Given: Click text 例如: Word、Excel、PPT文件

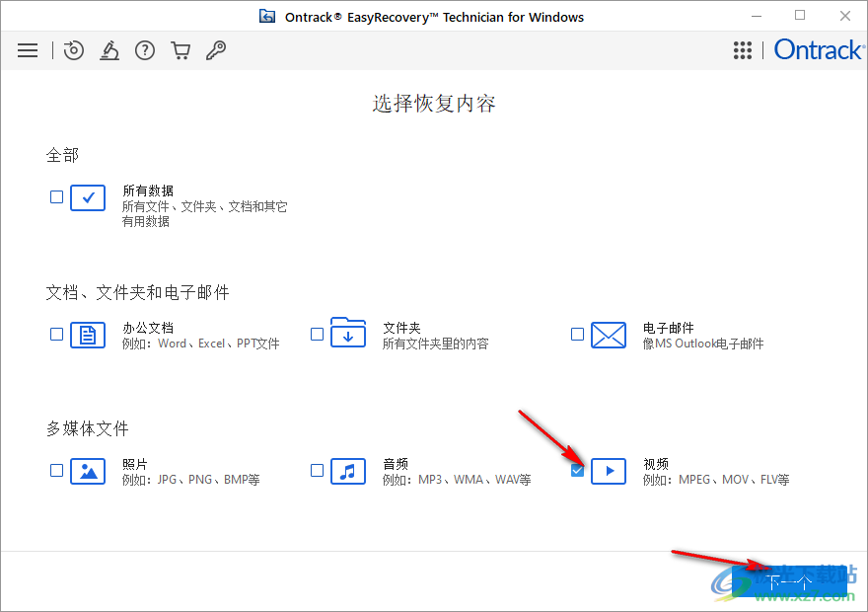Looking at the screenshot, I should pos(201,344).
